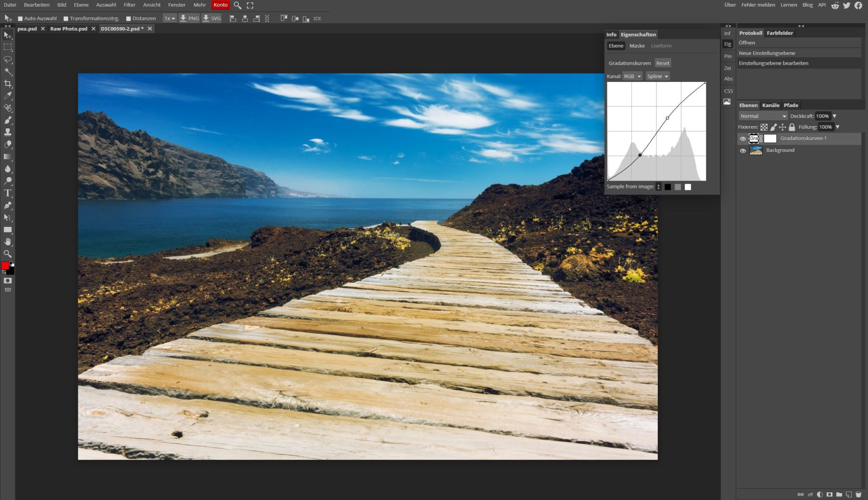Viewport: 868px width, 500px height.
Task: Select the Clone Stamp tool
Action: point(7,132)
